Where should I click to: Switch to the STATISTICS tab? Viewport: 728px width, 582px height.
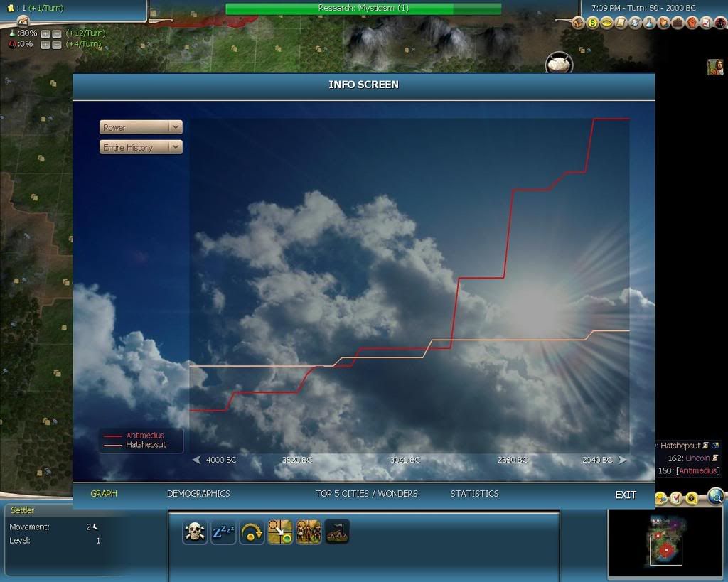coord(474,494)
